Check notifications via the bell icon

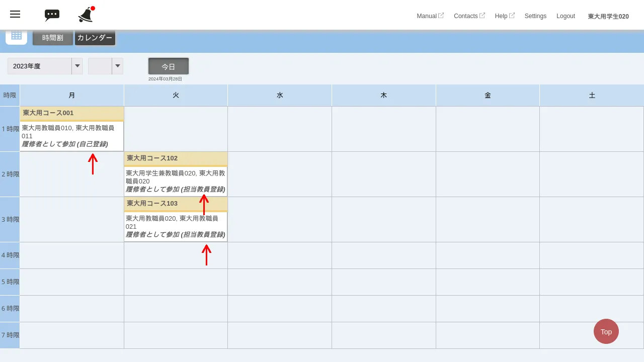pyautogui.click(x=86, y=15)
